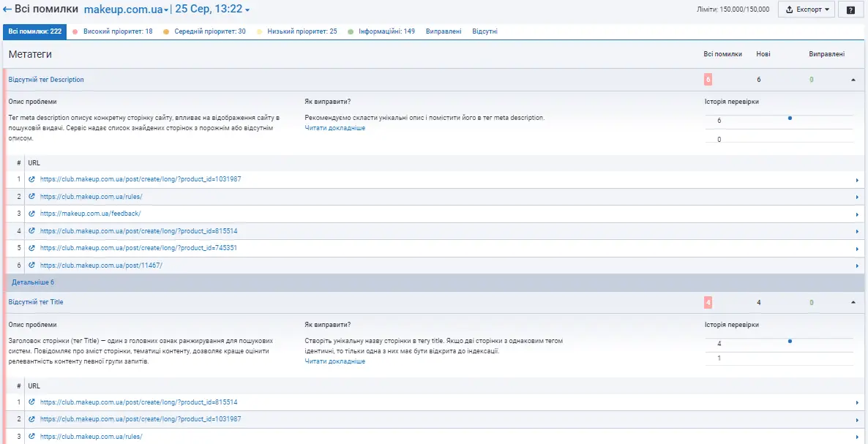Screen dimensions: 868x444
Task: Open external link icon for product_id=1031987 in Description list
Action: 31,179
